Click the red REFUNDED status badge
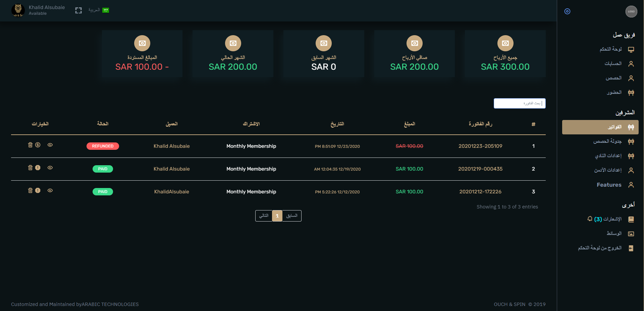This screenshot has width=644, height=311. pos(103,146)
